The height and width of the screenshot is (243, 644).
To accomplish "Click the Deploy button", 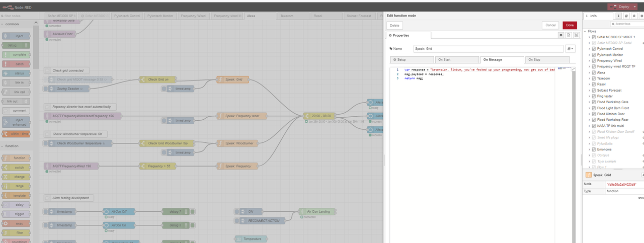I will pos(619,7).
